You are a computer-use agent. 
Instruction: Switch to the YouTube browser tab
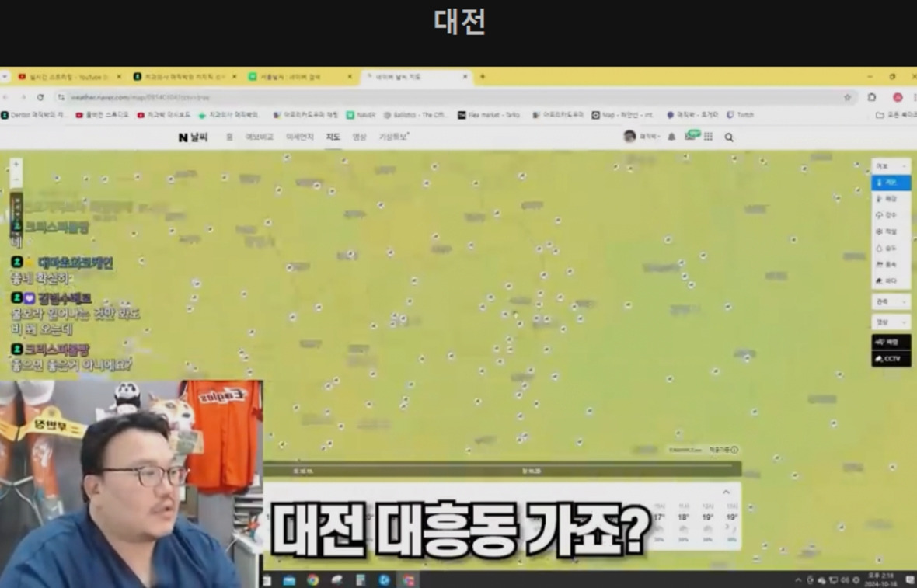[x=70, y=77]
